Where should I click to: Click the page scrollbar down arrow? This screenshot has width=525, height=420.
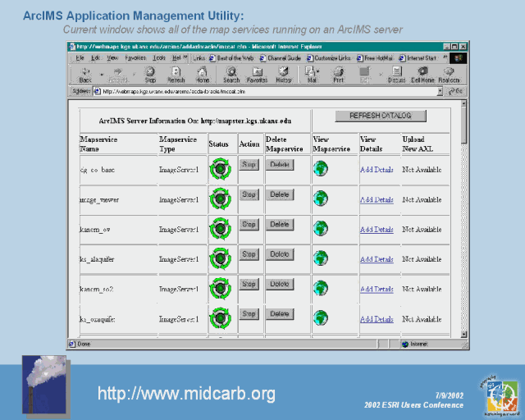(x=463, y=334)
